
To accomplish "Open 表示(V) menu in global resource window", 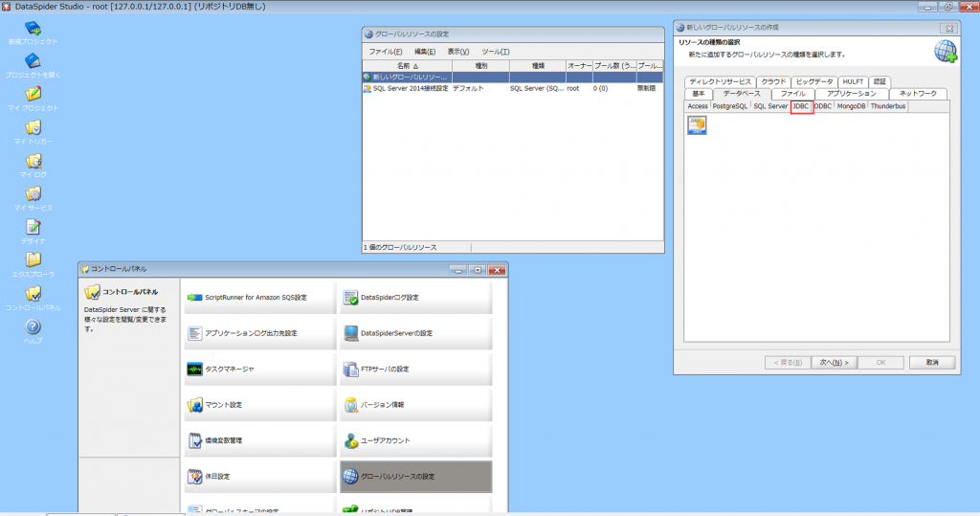I will [x=458, y=52].
